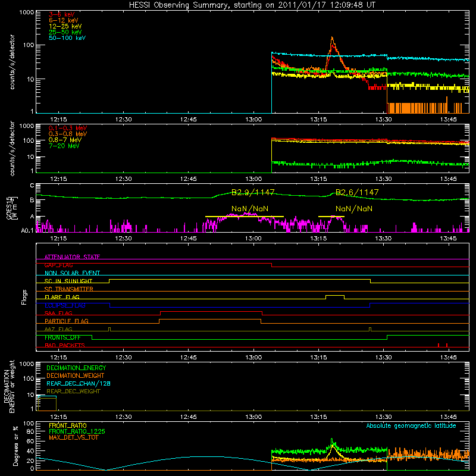Click the REAR_DEC_CHAN/128 legend entry
This screenshot has height=476, width=476.
pyautogui.click(x=79, y=383)
